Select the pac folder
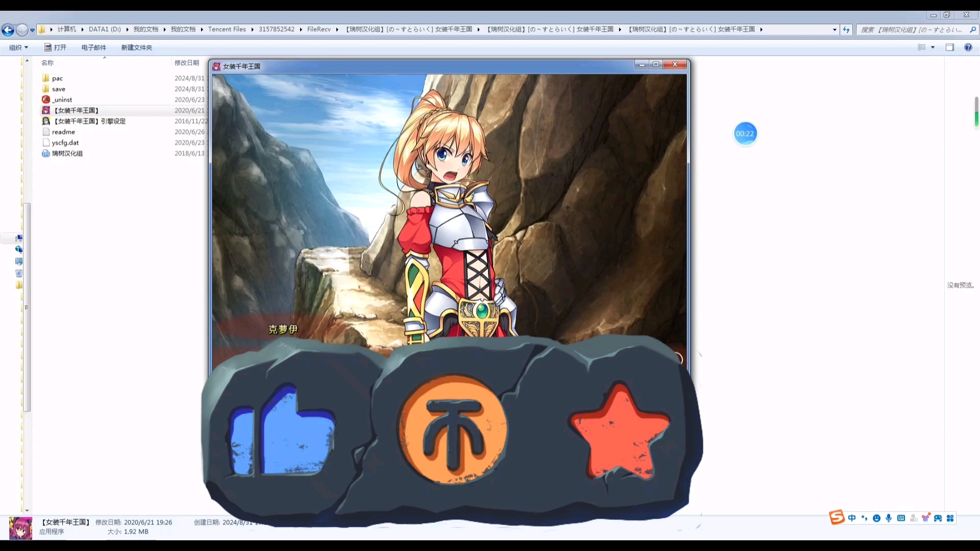 point(57,78)
